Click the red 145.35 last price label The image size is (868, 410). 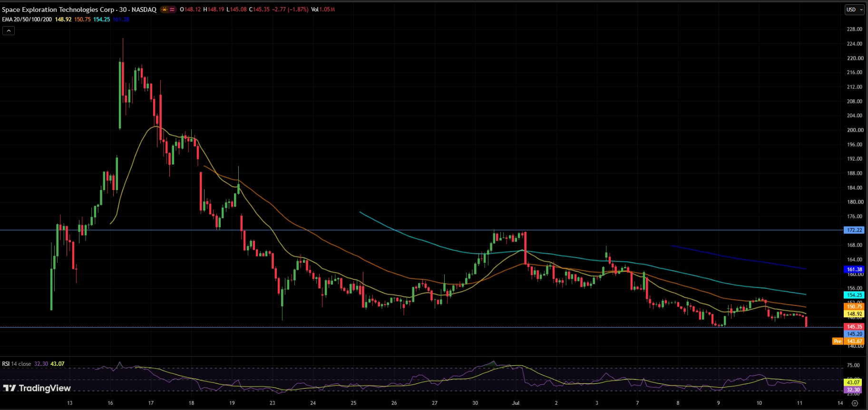854,327
